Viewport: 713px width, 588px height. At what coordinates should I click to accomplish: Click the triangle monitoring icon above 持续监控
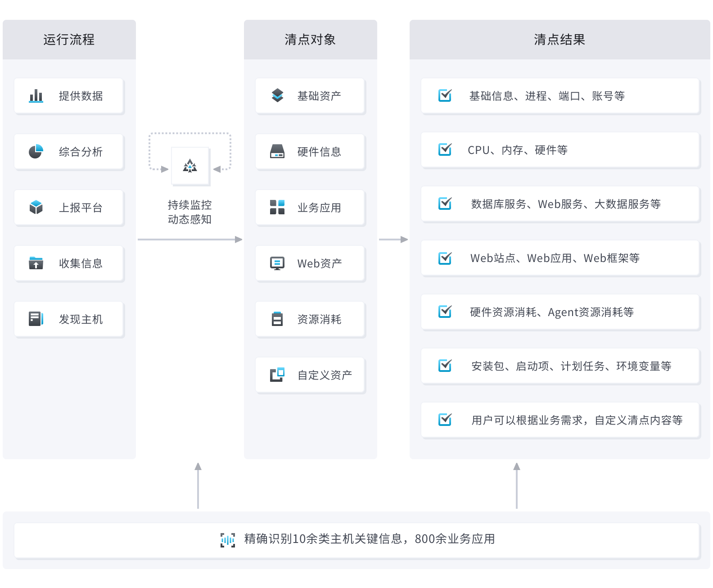coord(190,166)
